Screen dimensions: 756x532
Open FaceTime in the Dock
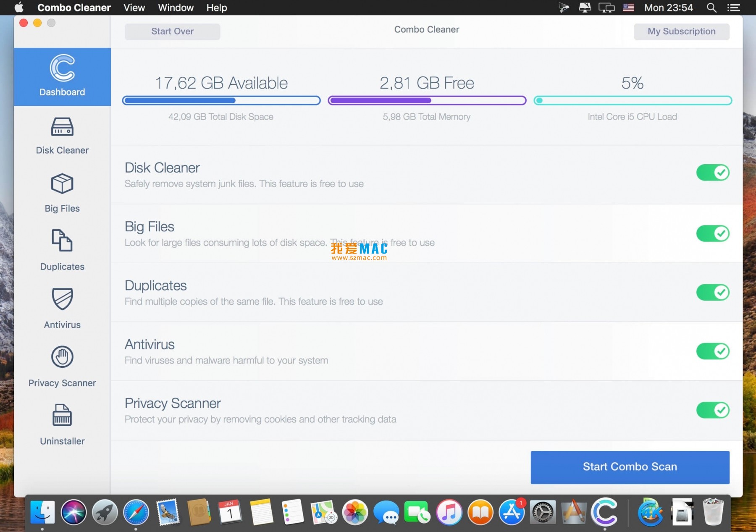click(417, 512)
